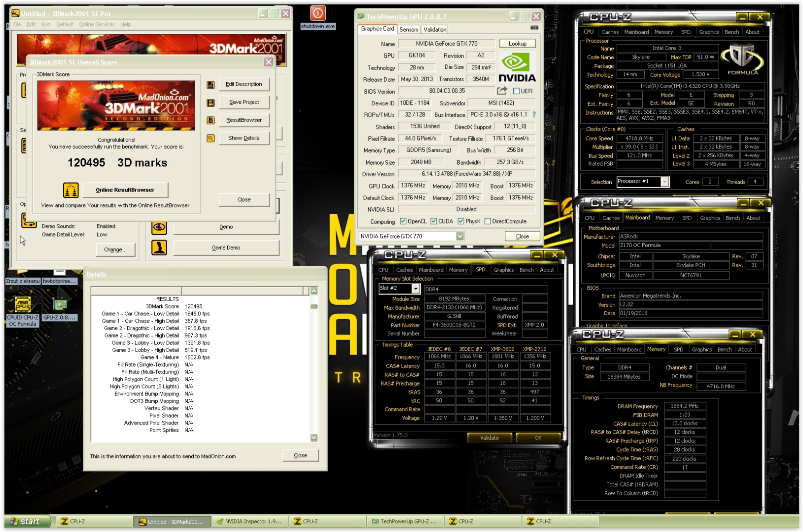This screenshot has height=532, width=803.
Task: Click the Validate button in CPU-Z
Action: coord(489,438)
